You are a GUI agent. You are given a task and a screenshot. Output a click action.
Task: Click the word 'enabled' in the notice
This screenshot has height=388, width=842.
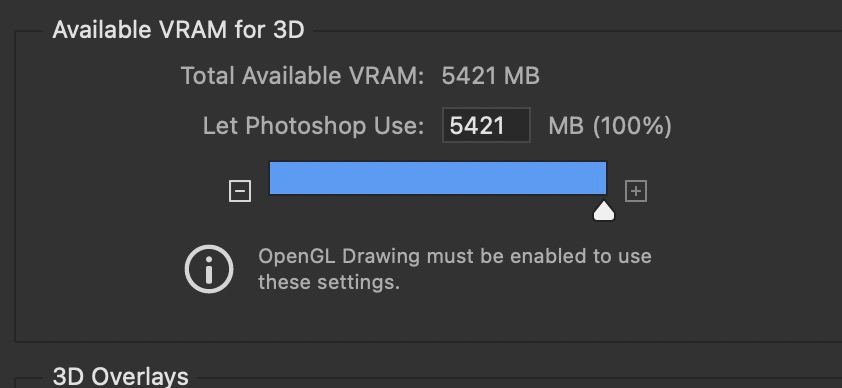(549, 256)
